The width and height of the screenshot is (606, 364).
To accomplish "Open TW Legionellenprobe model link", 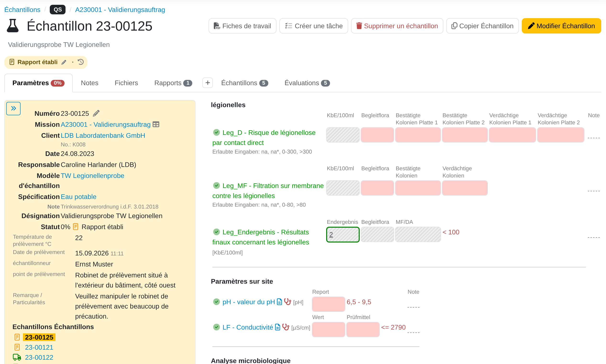I will point(93,176).
